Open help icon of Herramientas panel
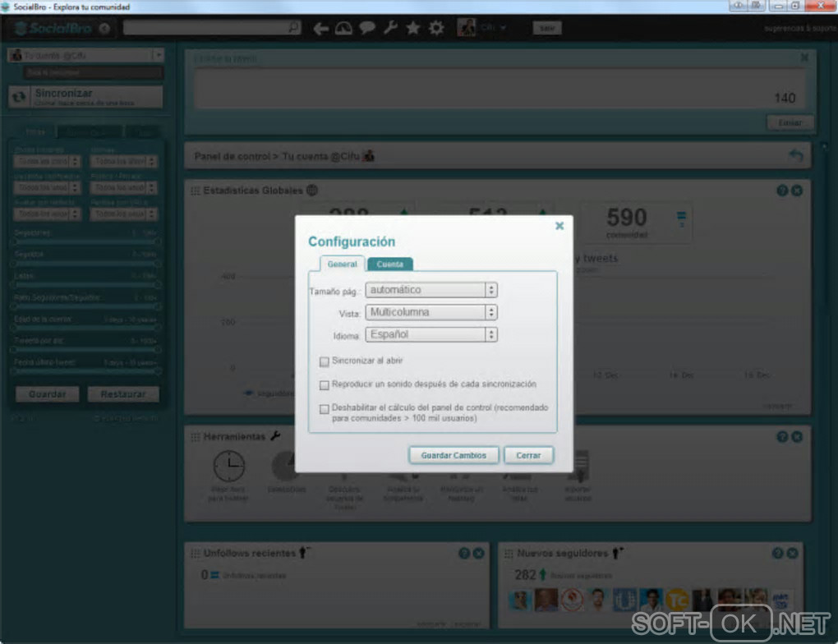 pos(782,437)
